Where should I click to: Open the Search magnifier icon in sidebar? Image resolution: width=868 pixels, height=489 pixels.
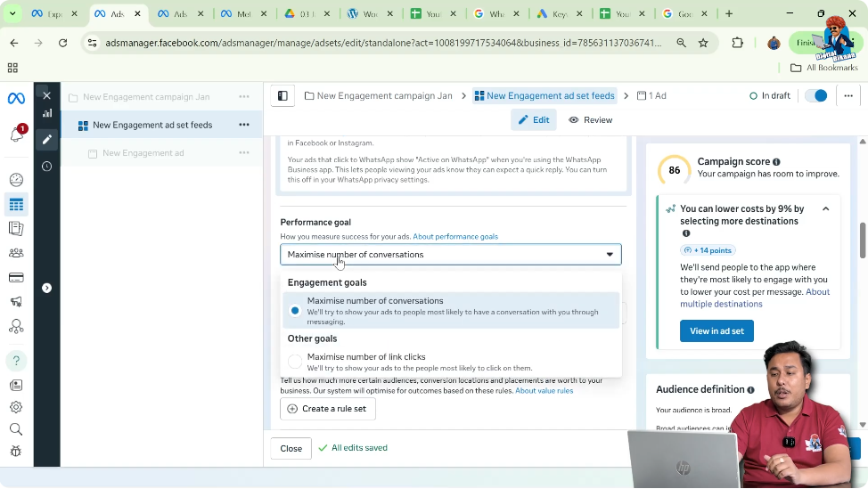click(16, 429)
